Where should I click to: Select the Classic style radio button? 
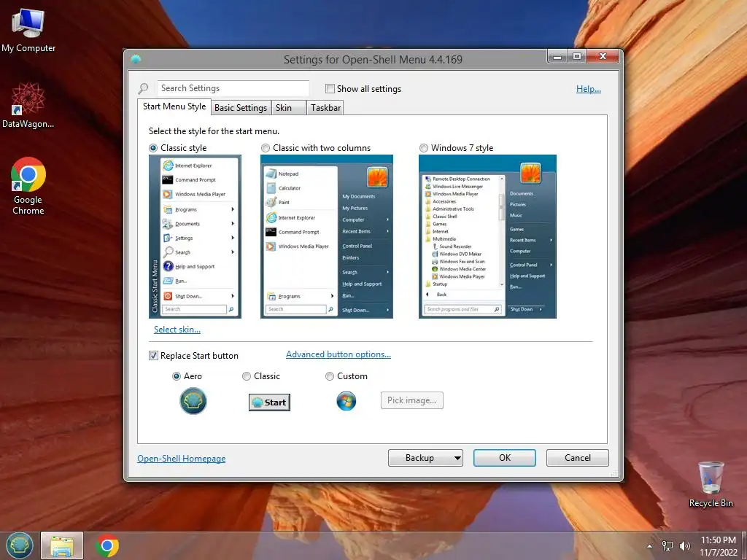[x=153, y=148]
